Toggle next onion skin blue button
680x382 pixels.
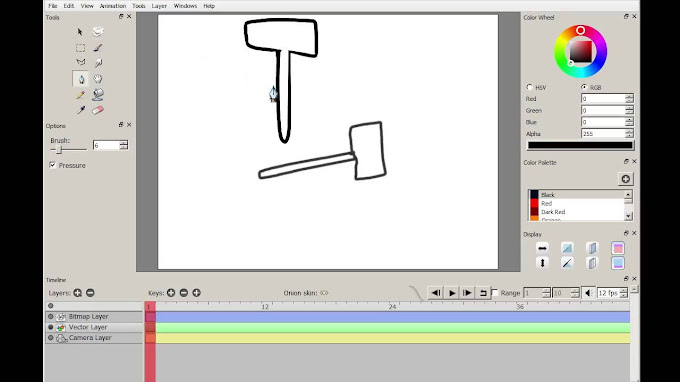pyautogui.click(x=618, y=263)
